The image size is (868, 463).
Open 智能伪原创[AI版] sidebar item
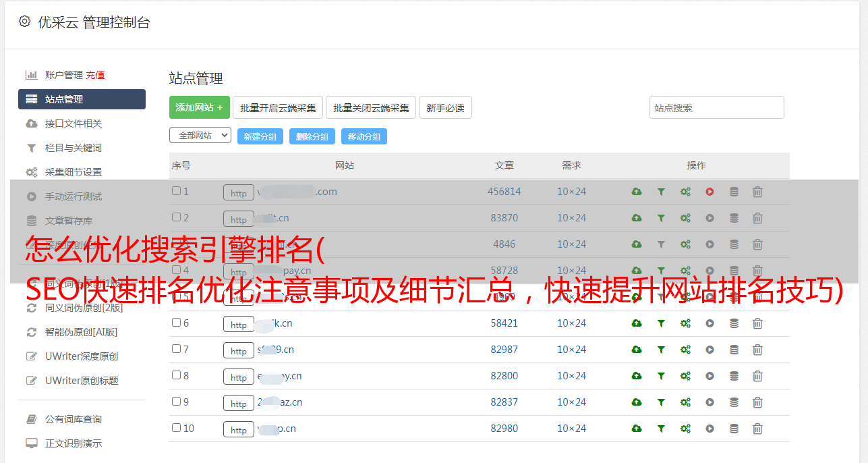(x=81, y=332)
